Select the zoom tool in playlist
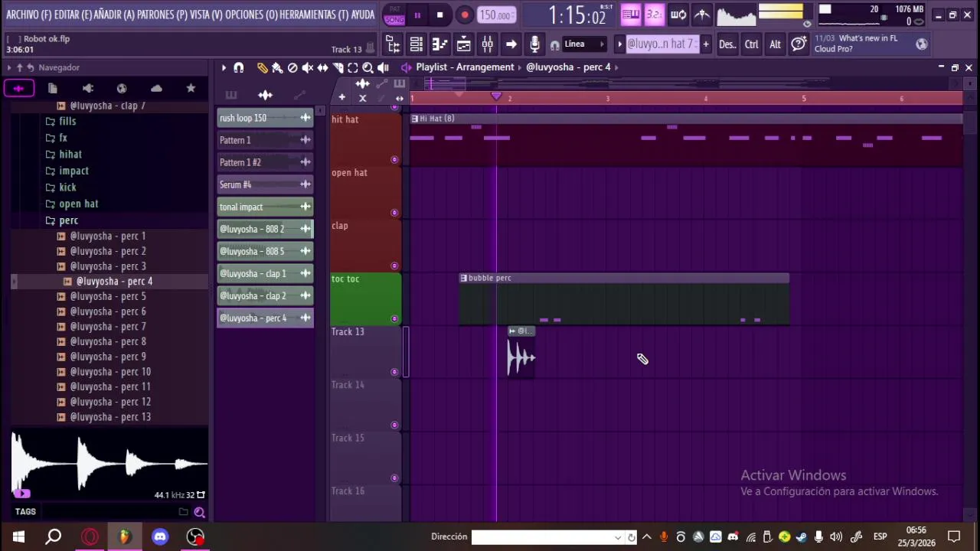This screenshot has width=980, height=551. (367, 67)
